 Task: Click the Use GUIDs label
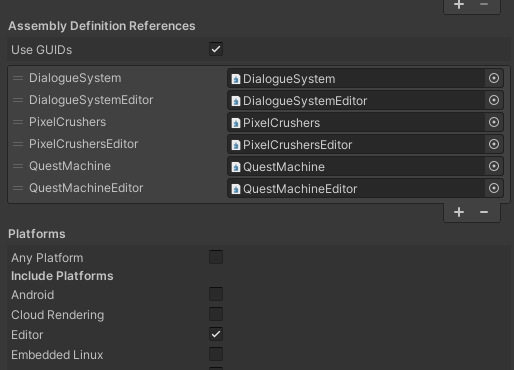click(41, 50)
